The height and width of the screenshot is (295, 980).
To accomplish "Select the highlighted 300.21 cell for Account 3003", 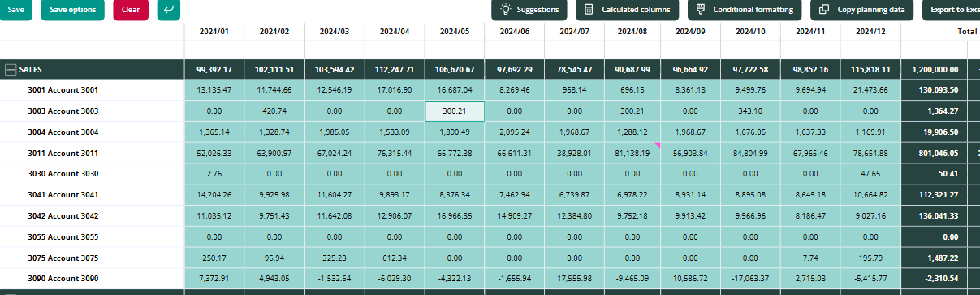I will click(455, 111).
